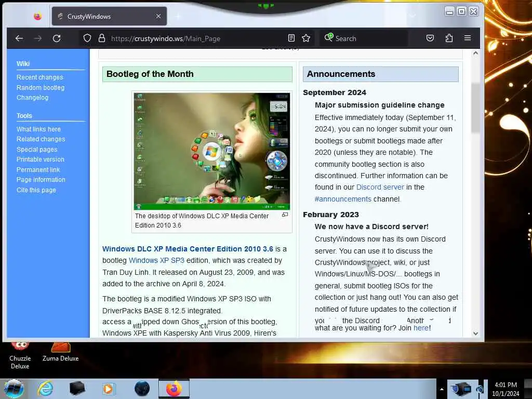Click the forward navigation arrow
Viewport: 532px width, 399px height.
[37, 38]
